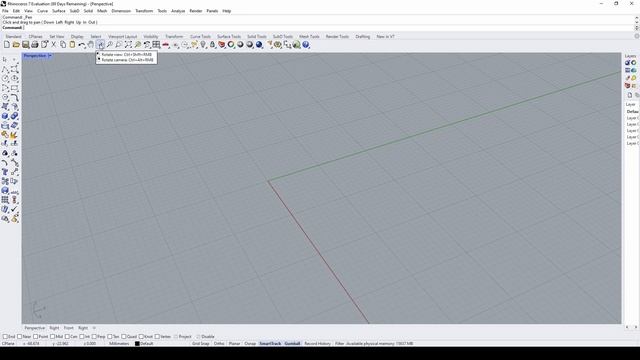Image resolution: width=640 pixels, height=360 pixels.
Task: Add a viewport tab with the plus icon
Action: click(x=94, y=328)
